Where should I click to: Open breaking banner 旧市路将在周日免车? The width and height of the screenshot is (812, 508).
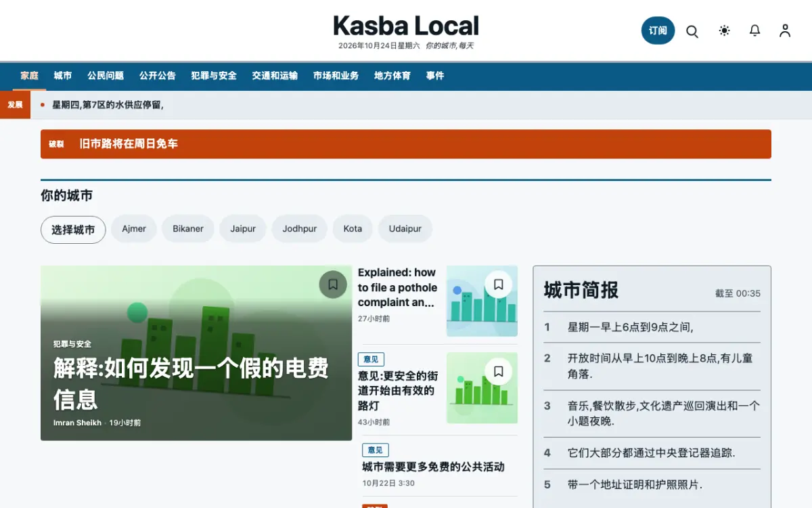(x=406, y=144)
